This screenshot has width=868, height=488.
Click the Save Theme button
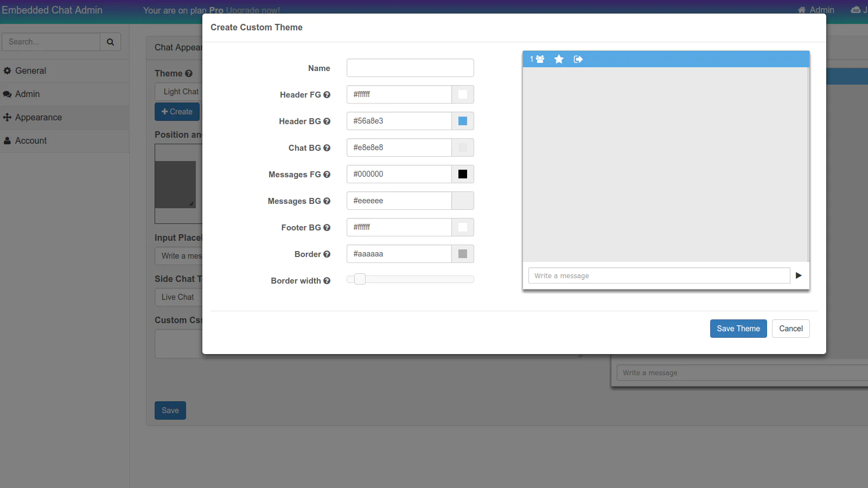[x=738, y=329]
